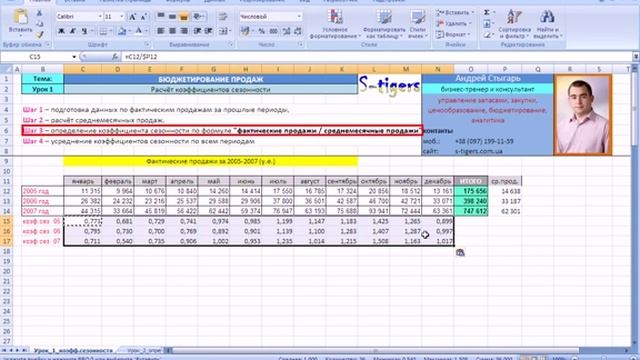The width and height of the screenshot is (640, 360).
Task: Open Format as Table gallery
Action: pyautogui.click(x=384, y=24)
